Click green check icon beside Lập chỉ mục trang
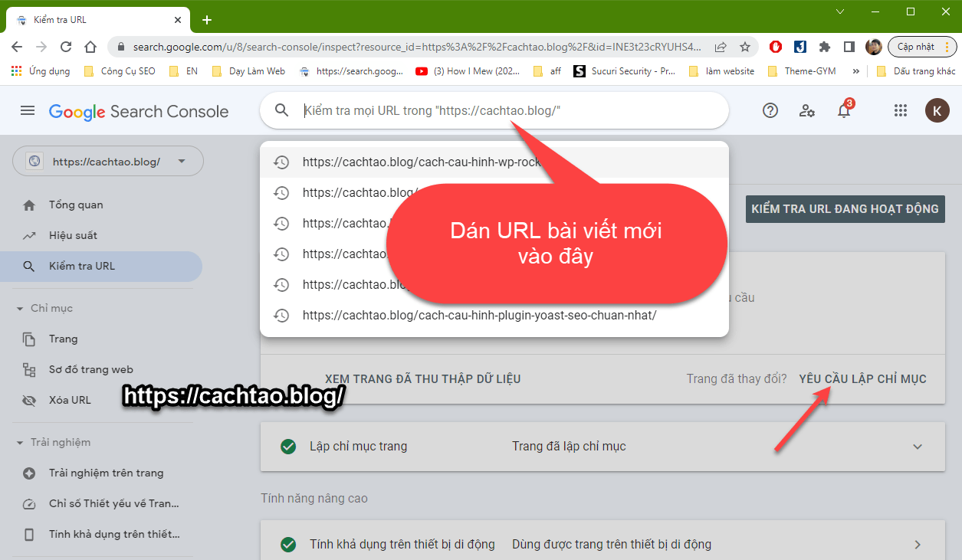The width and height of the screenshot is (962, 560). [x=288, y=447]
